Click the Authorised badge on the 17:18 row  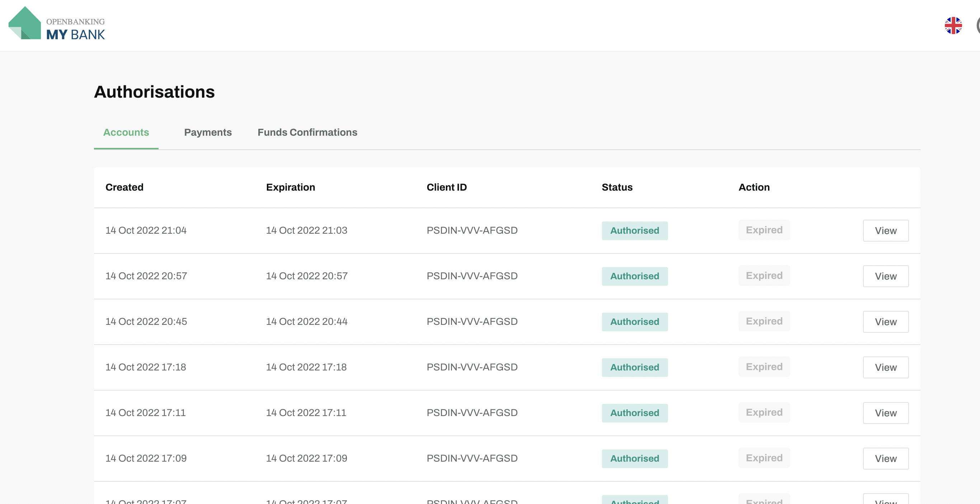634,367
